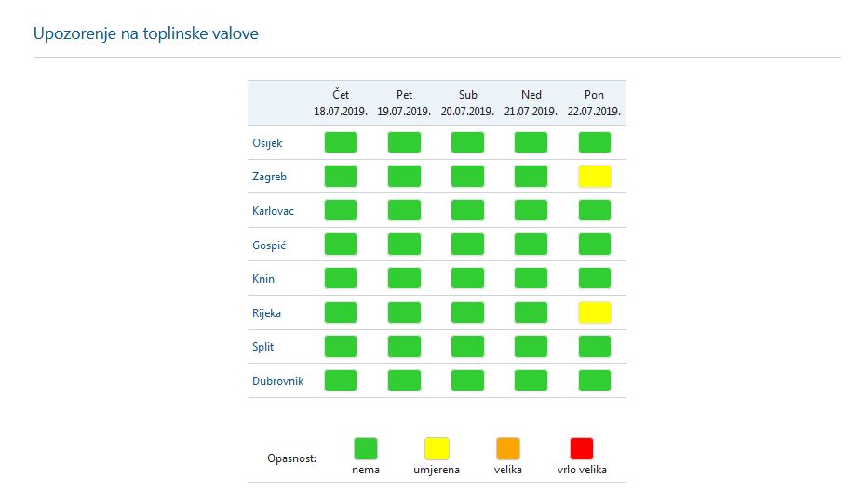Click the 'Pon 22.07.2019.' column header

pyautogui.click(x=594, y=102)
